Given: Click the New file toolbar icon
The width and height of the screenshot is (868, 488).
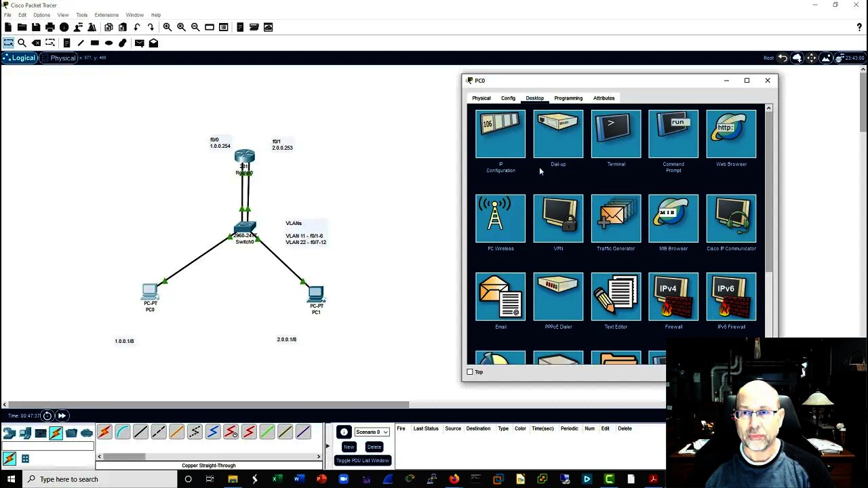Looking at the screenshot, I should pos(8,27).
